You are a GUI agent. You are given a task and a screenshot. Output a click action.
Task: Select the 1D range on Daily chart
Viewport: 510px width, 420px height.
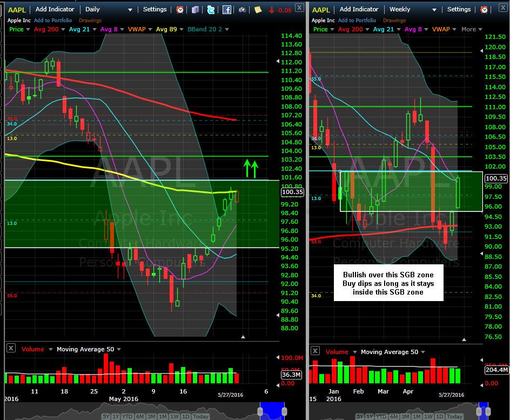coord(186,416)
